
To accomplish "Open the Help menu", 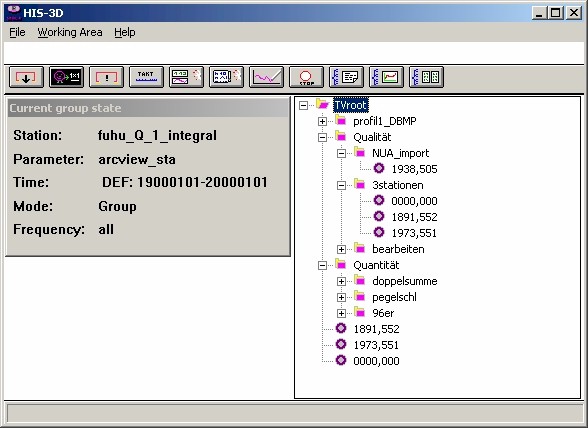I will pyautogui.click(x=124, y=33).
